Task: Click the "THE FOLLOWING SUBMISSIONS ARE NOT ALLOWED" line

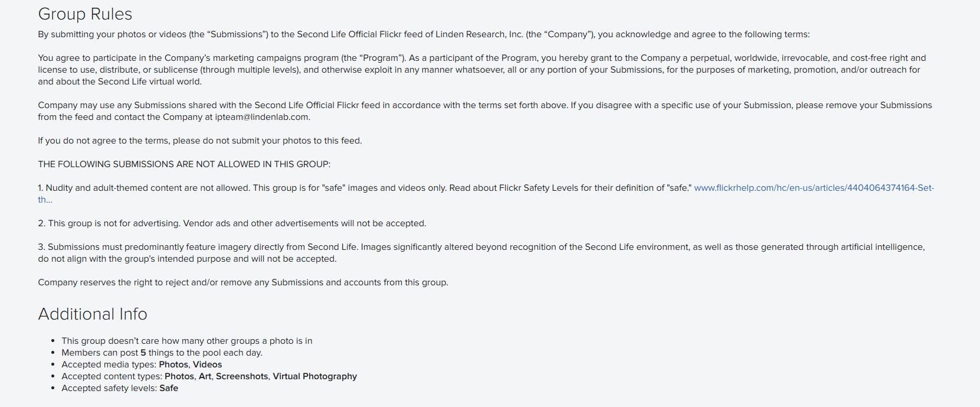Action: click(x=184, y=164)
